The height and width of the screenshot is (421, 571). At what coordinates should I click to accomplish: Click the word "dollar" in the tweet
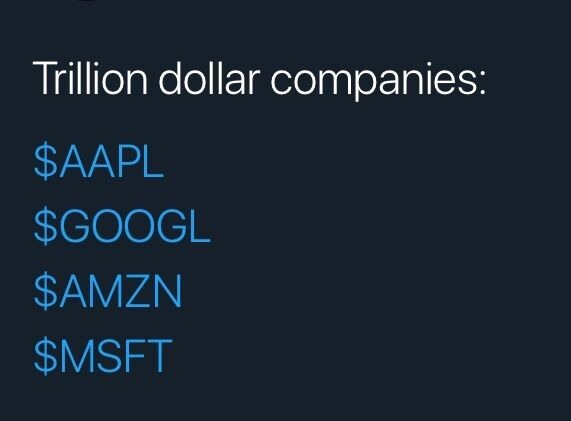[209, 78]
